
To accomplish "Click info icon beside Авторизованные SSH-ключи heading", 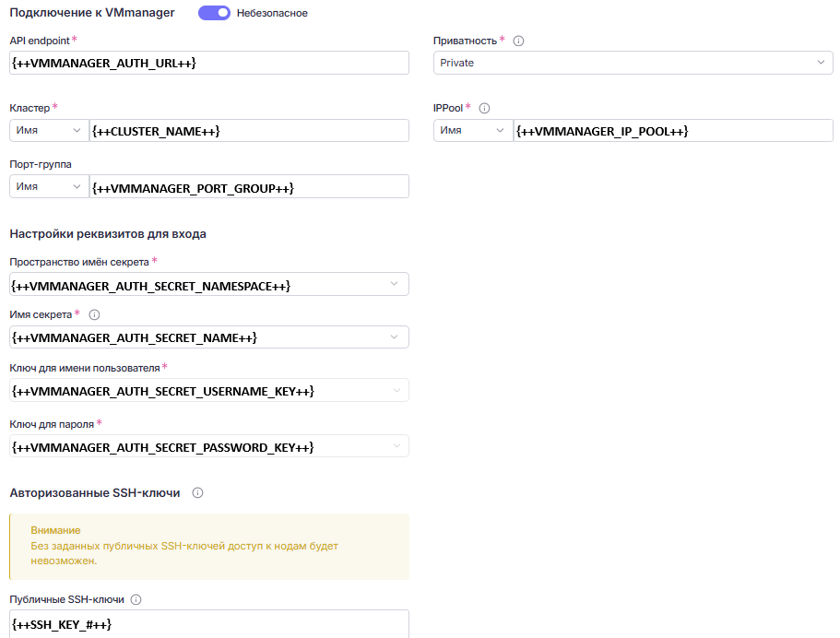I will point(197,493).
